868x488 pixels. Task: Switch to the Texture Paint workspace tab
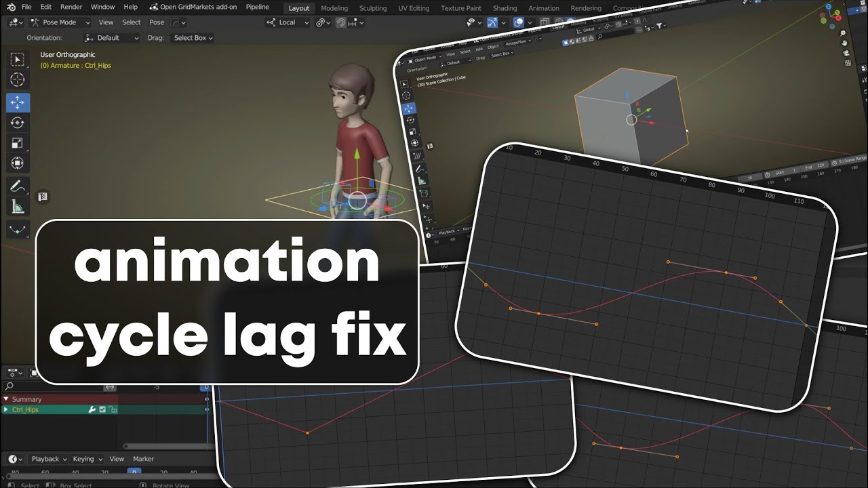pos(461,8)
